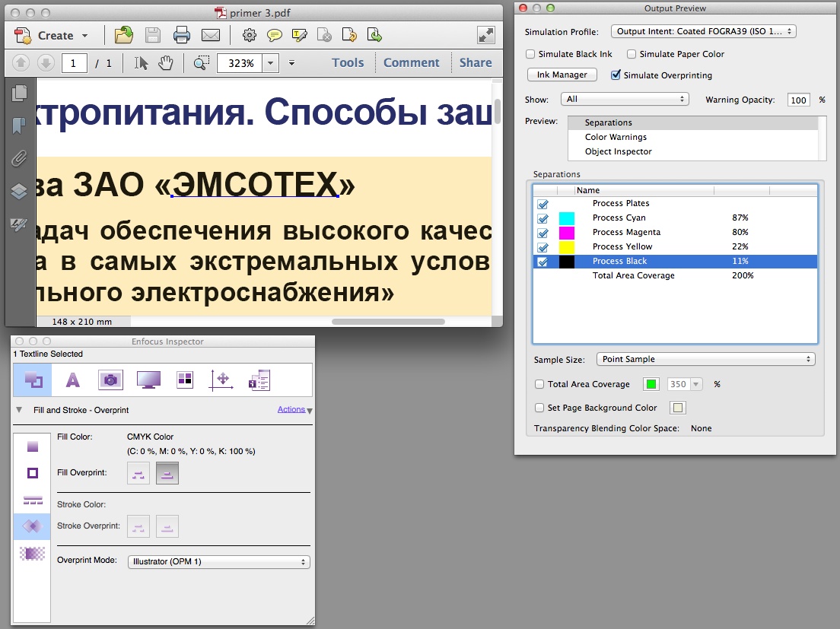The image size is (840, 629).
Task: Select the Fill and Stroke category in Enfocus Inspector
Action: click(33, 380)
